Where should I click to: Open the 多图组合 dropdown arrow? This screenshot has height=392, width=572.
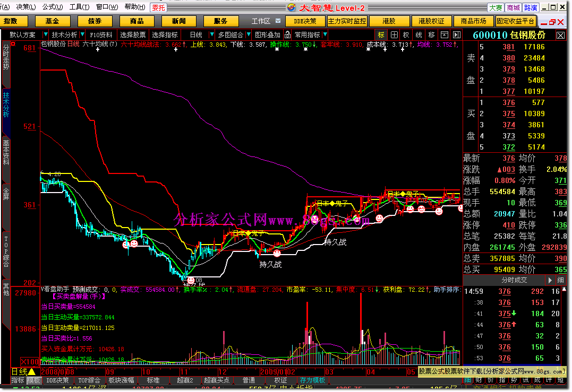tap(249, 34)
